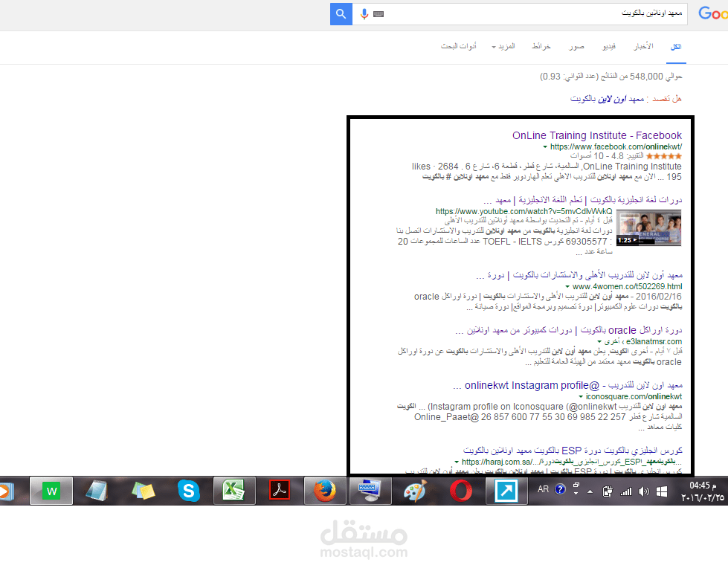This screenshot has width=728, height=571.
Task: Expand arrow beside www.4women.co URL
Action: coord(567,287)
